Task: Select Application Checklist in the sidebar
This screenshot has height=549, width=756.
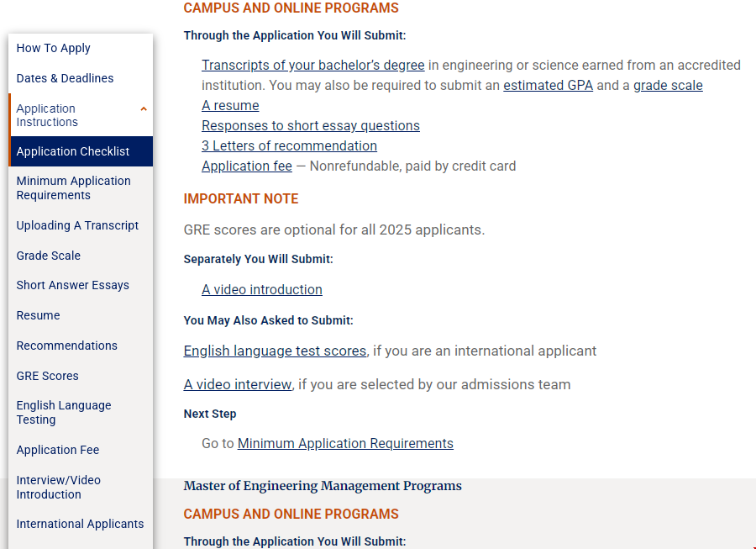Action: point(73,151)
